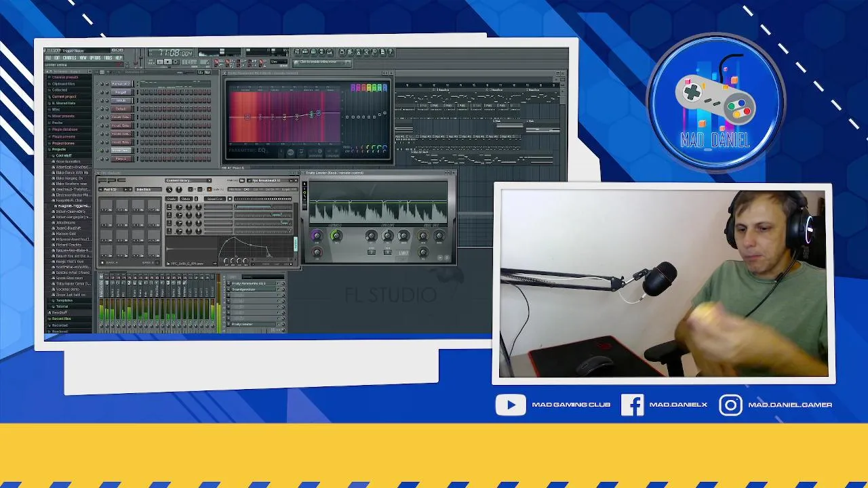The image size is (868, 488).
Task: Open the OPTIONS menu
Action: [95, 58]
